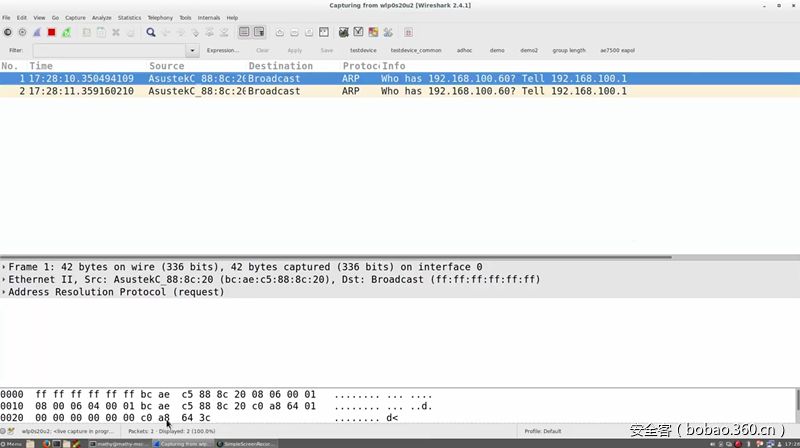Image resolution: width=800 pixels, height=448 pixels.
Task: Click the save capture file icon
Action: tap(102, 32)
